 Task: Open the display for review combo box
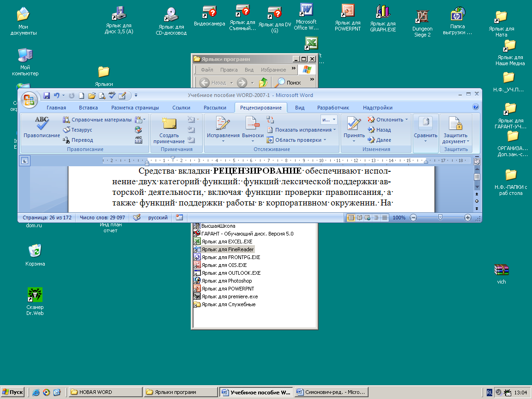[328, 120]
